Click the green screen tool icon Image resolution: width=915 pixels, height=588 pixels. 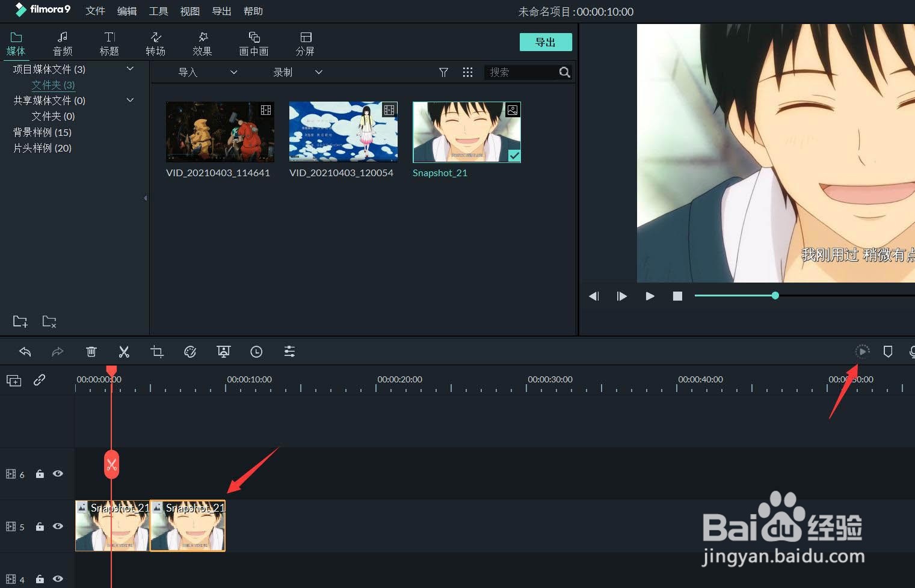click(x=223, y=352)
